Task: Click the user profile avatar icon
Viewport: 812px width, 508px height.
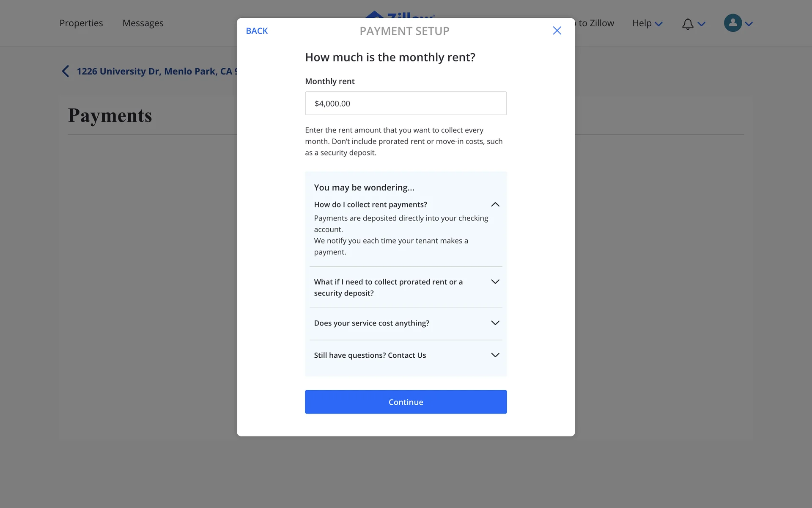Action: point(733,23)
